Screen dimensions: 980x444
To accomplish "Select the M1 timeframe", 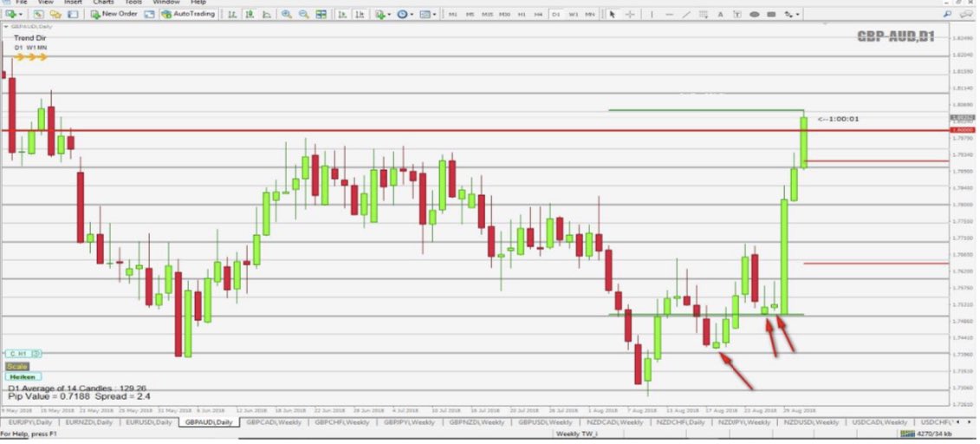I will click(453, 14).
